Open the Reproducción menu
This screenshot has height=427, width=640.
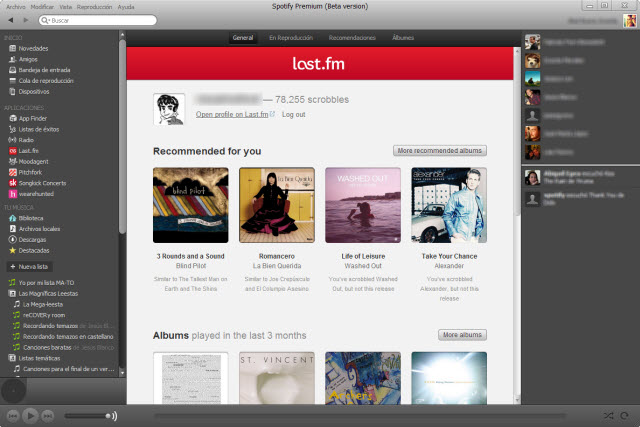pos(94,7)
